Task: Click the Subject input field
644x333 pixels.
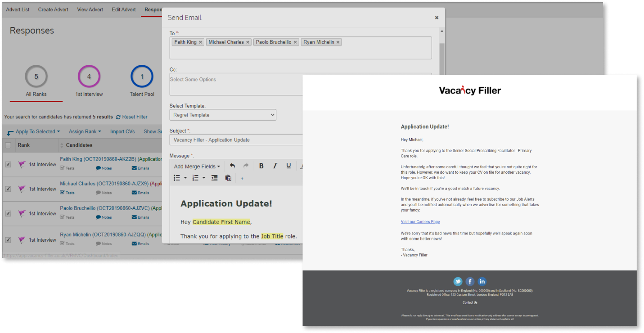Action: tap(236, 140)
